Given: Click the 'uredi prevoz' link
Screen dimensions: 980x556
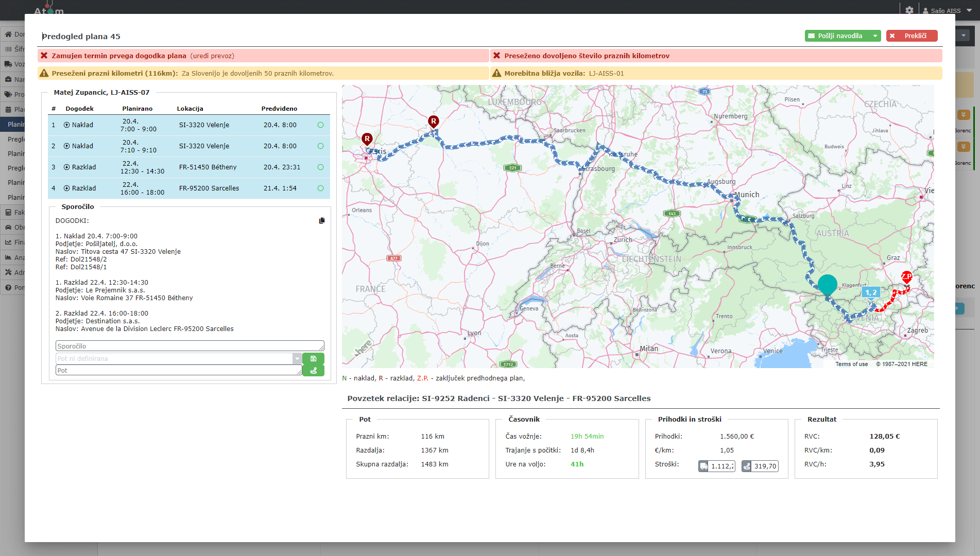Looking at the screenshot, I should point(212,56).
